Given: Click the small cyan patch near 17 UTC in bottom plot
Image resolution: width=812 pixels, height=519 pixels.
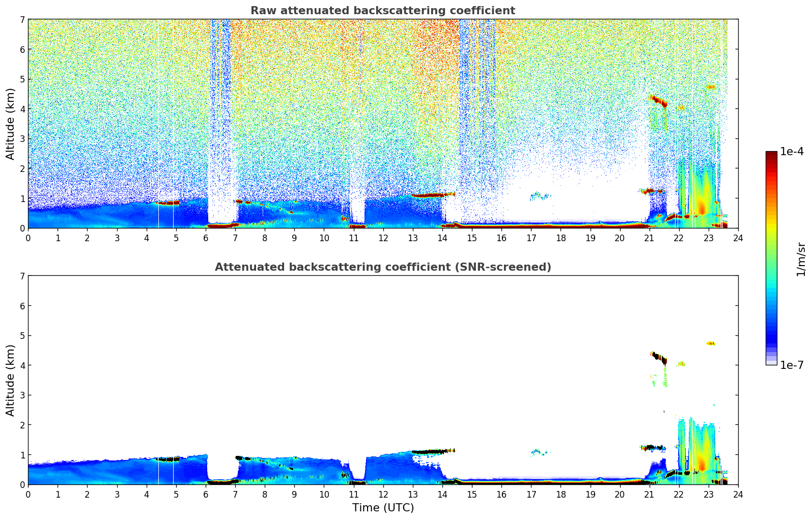Looking at the screenshot, I should 536,451.
